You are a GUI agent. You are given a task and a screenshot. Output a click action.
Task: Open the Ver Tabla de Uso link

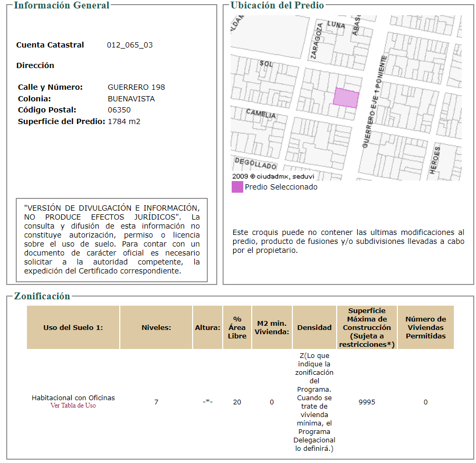click(x=73, y=405)
